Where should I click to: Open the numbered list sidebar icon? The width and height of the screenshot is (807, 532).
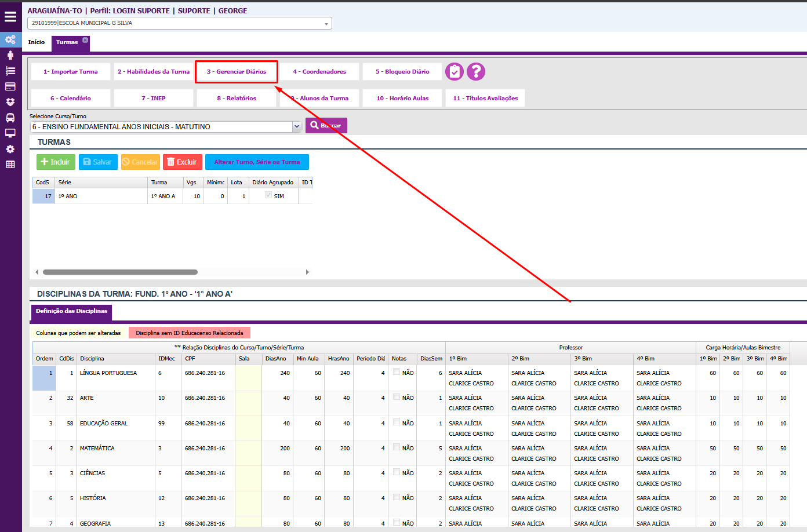[10, 71]
